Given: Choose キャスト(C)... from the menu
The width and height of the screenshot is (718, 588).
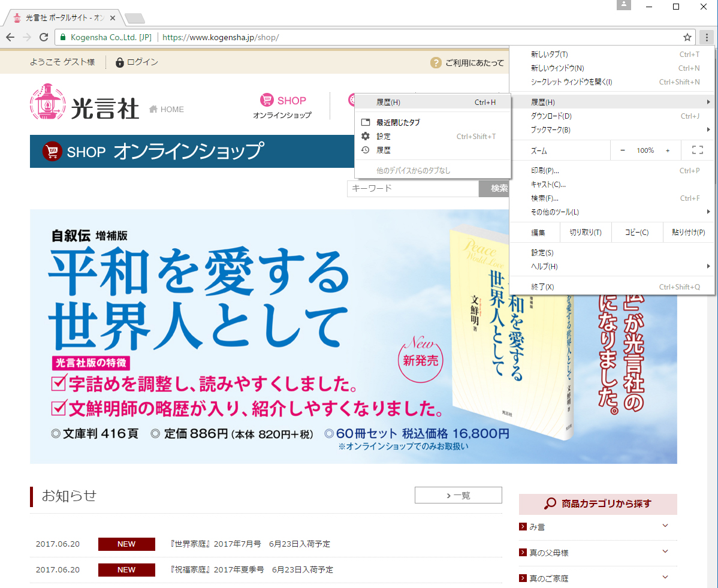Looking at the screenshot, I should [x=611, y=184].
